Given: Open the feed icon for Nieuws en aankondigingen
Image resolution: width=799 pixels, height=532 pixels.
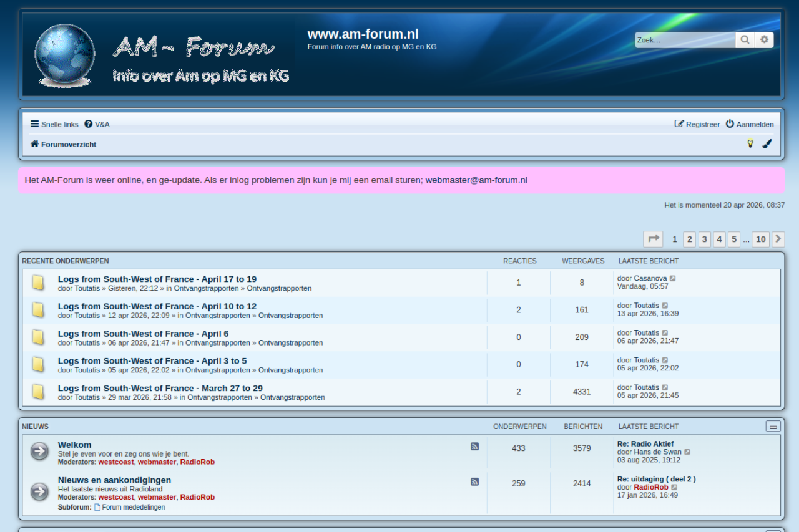Looking at the screenshot, I should 475,481.
